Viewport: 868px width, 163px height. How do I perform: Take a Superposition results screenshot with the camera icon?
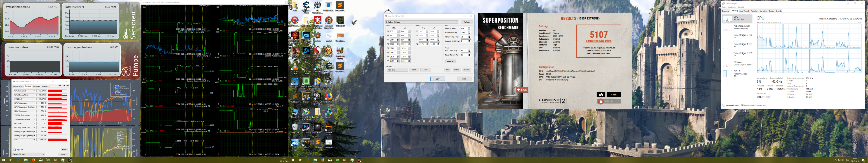tap(601, 94)
